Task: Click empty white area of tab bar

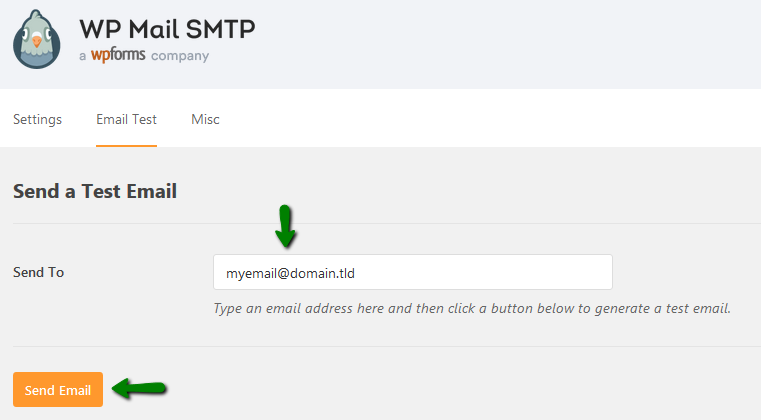Action: (x=485, y=118)
